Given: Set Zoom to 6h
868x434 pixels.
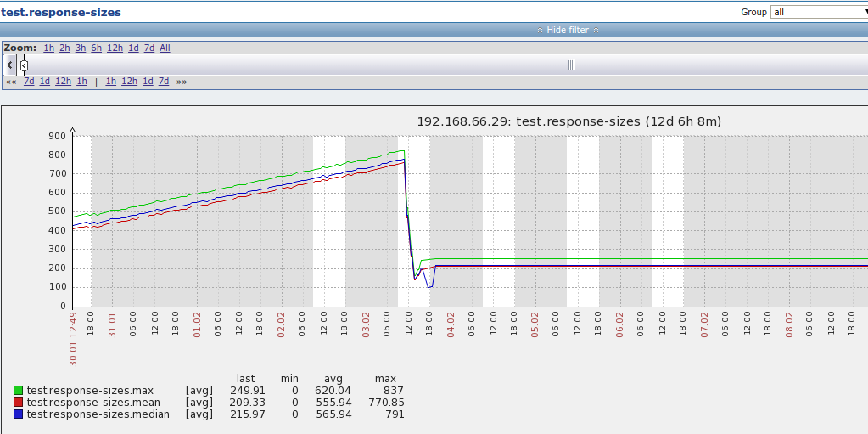Looking at the screenshot, I should [x=97, y=48].
